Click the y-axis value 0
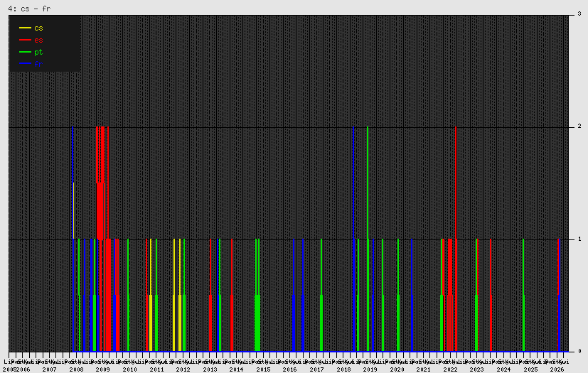This screenshot has width=588, height=373. tap(579, 351)
